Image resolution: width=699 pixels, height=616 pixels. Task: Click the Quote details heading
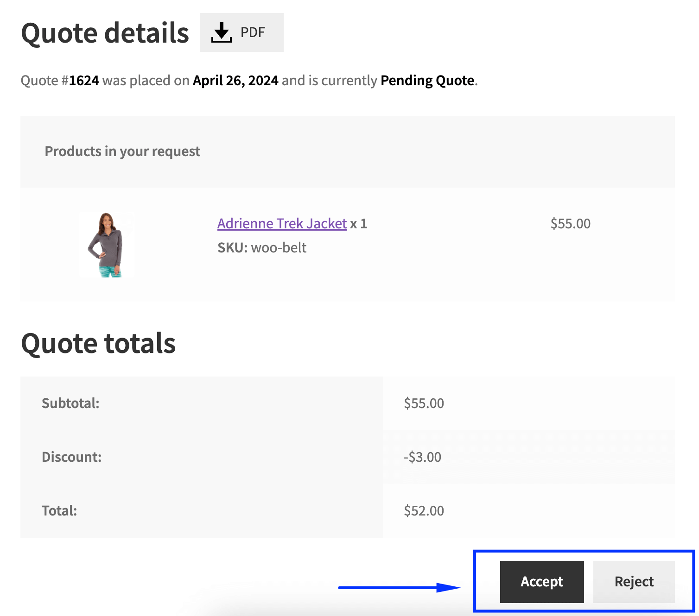coord(105,33)
